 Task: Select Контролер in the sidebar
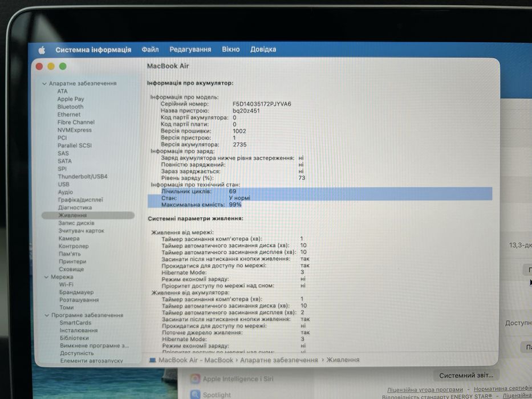(x=74, y=246)
